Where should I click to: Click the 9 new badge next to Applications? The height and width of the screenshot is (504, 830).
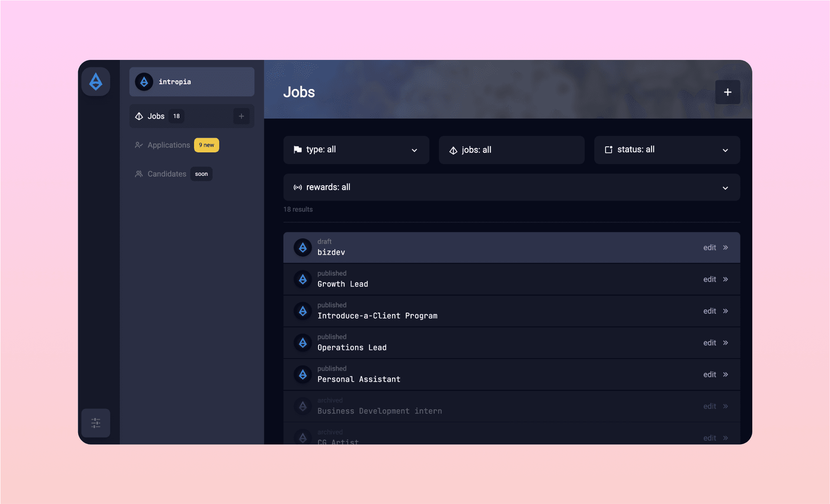click(206, 145)
